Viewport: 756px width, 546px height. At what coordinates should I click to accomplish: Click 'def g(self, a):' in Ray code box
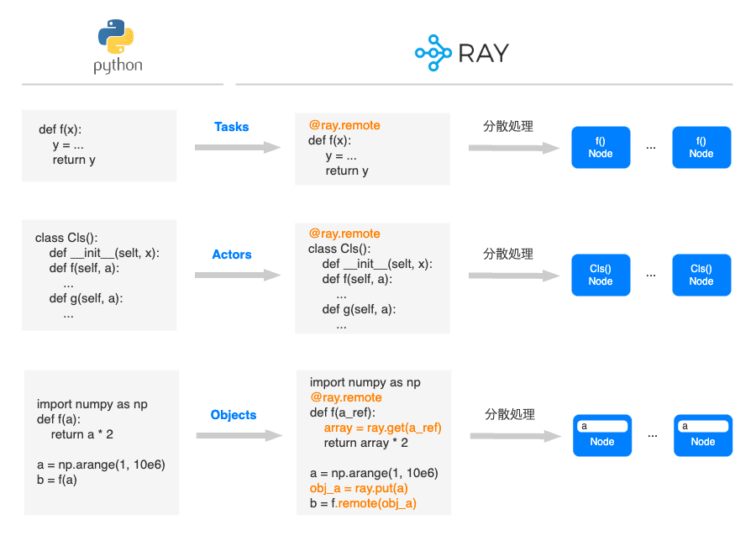(x=359, y=310)
